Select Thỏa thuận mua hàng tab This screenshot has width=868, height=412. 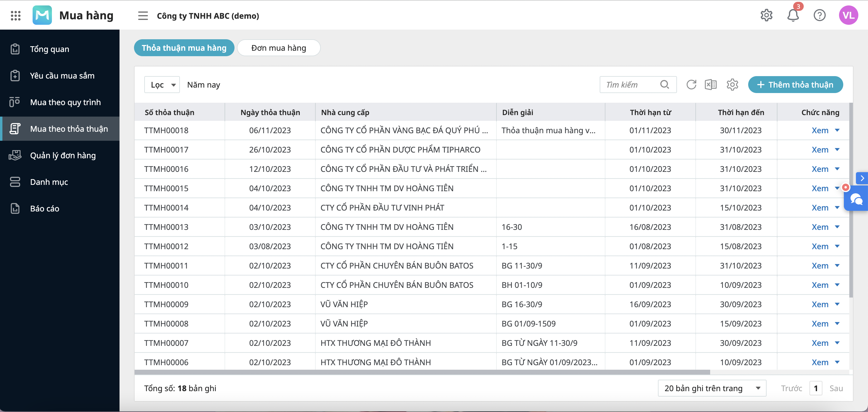pos(184,48)
